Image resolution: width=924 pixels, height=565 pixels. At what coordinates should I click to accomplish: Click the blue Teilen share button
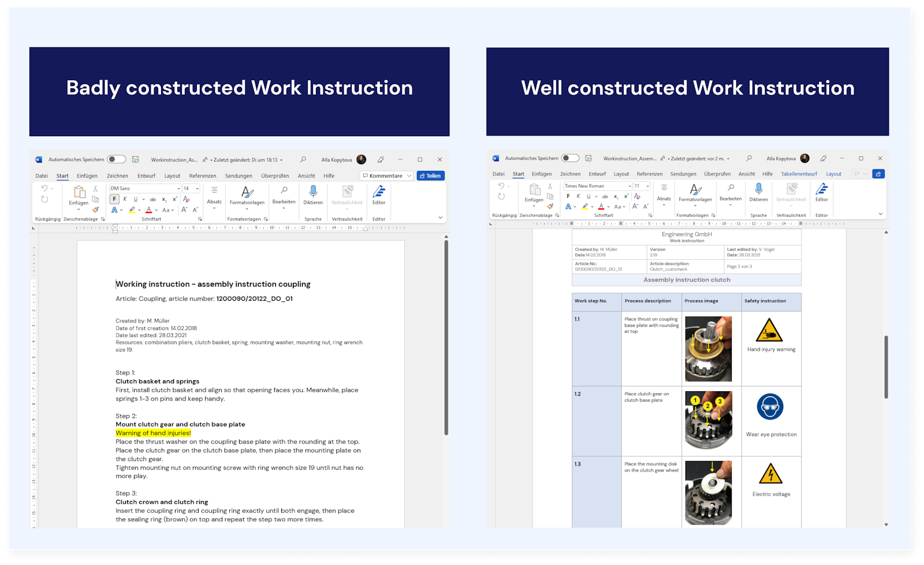point(430,175)
